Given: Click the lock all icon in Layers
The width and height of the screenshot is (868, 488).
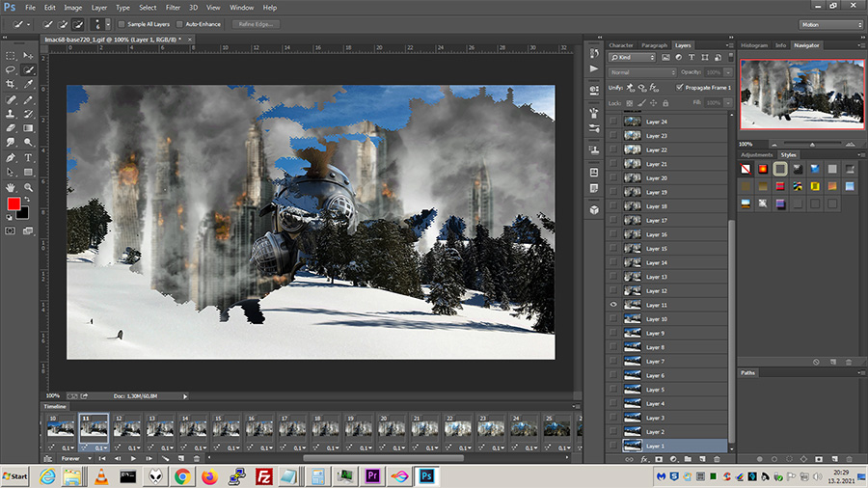Looking at the screenshot, I should click(665, 103).
